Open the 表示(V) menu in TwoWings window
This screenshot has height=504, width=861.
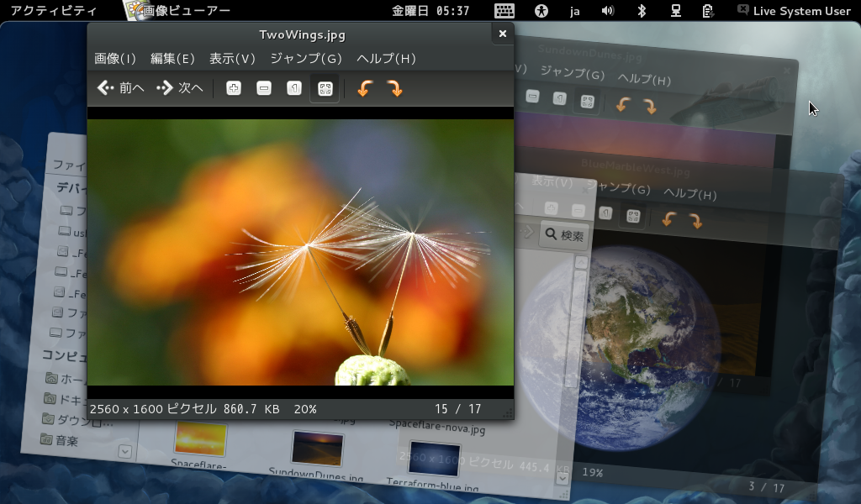click(232, 59)
